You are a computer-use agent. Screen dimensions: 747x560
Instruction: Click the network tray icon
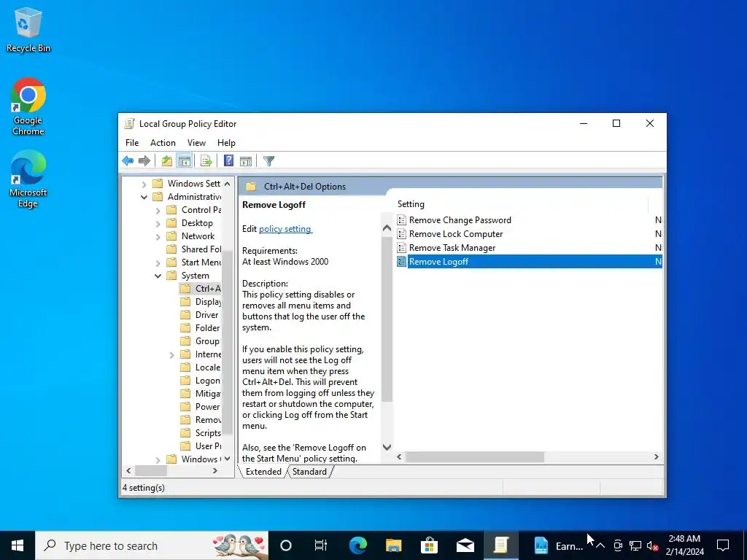coord(635,545)
